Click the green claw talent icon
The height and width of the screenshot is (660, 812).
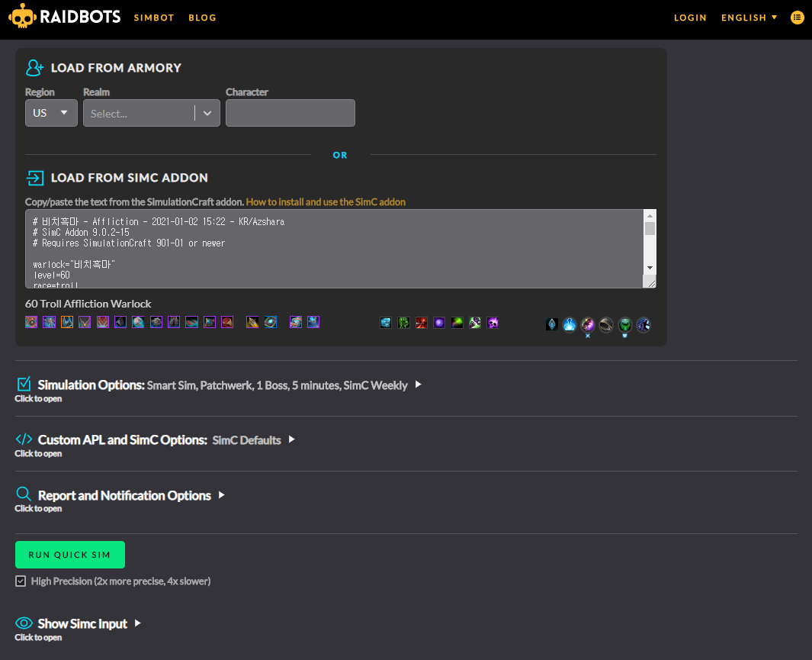tap(475, 324)
